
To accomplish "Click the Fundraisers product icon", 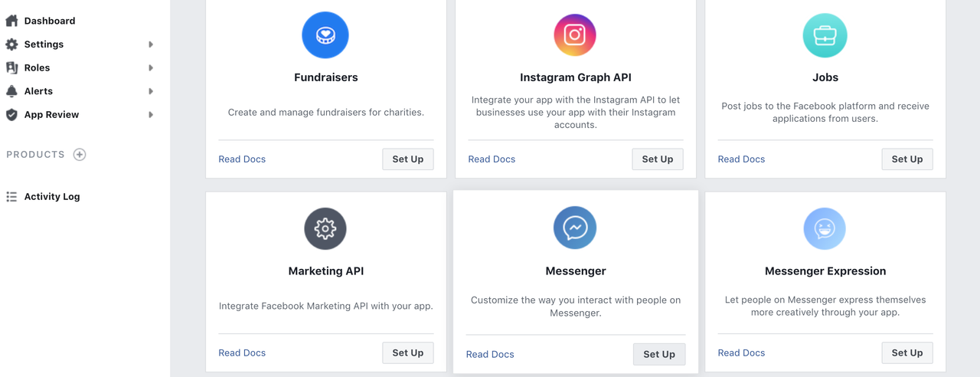I will coord(325,35).
